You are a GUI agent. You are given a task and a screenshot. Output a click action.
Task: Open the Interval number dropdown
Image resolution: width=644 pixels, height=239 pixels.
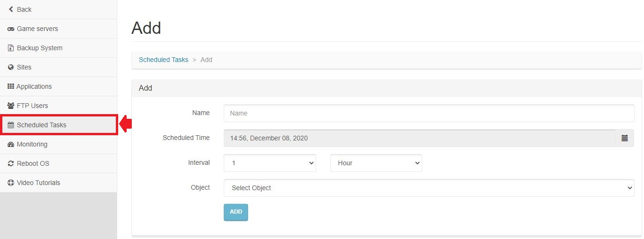tap(270, 163)
